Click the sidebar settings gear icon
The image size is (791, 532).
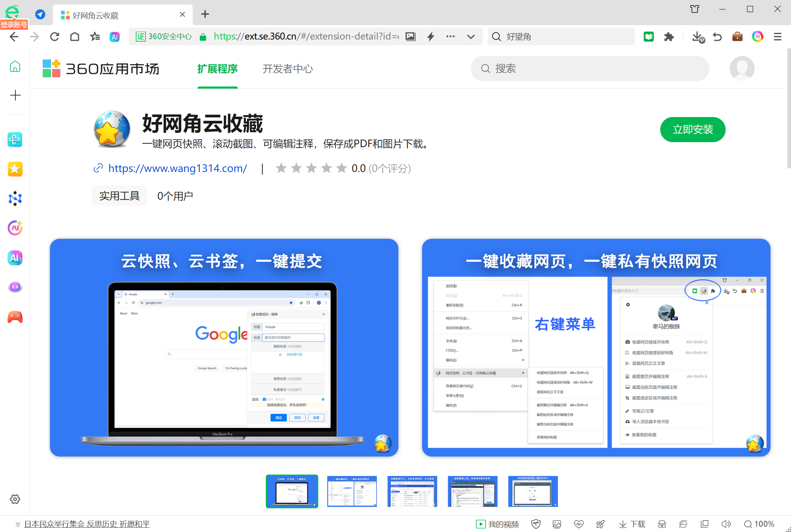tap(15, 499)
